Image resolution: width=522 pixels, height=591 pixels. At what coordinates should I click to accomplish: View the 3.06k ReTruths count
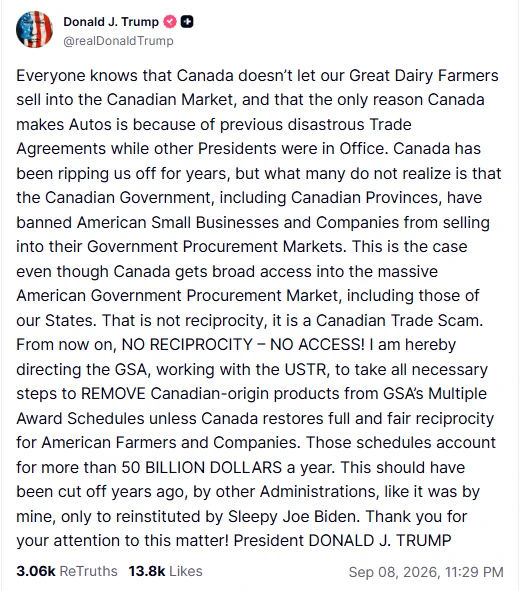point(36,571)
